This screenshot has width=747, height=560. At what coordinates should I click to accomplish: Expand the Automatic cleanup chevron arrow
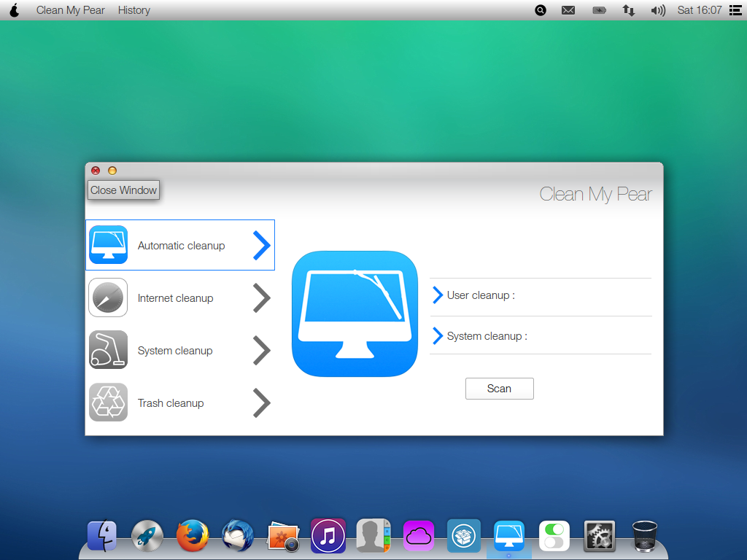tap(262, 245)
